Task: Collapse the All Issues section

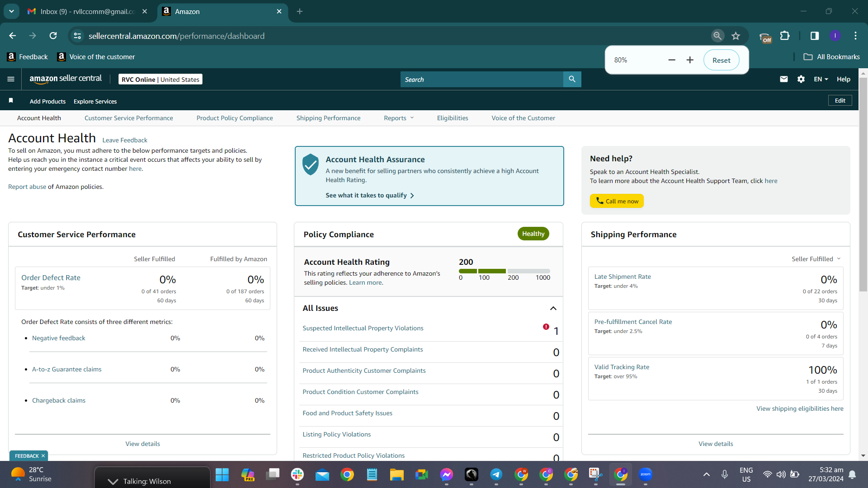Action: 553,308
